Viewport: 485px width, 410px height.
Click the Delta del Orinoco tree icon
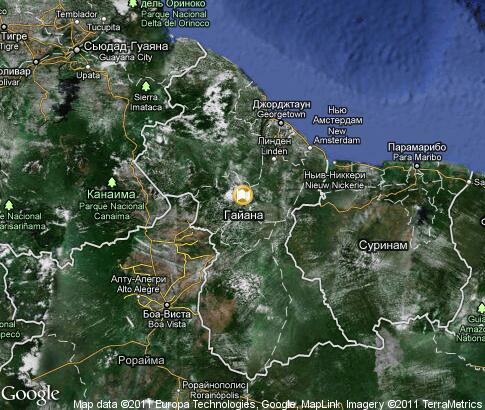click(x=133, y=3)
